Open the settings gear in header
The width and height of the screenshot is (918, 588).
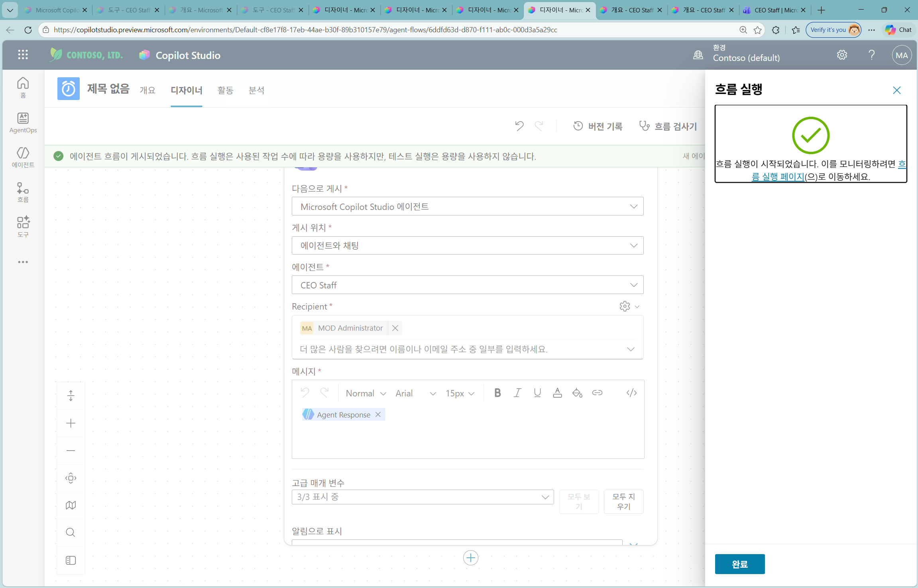coord(842,55)
